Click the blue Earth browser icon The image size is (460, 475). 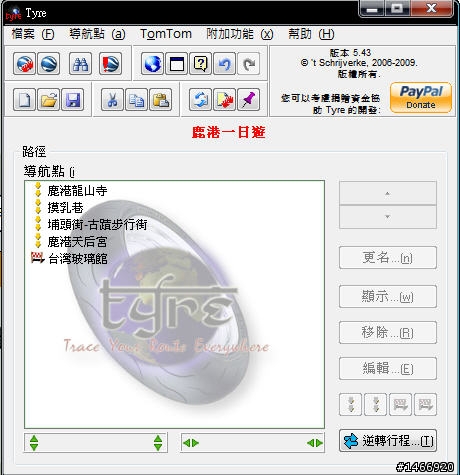152,63
